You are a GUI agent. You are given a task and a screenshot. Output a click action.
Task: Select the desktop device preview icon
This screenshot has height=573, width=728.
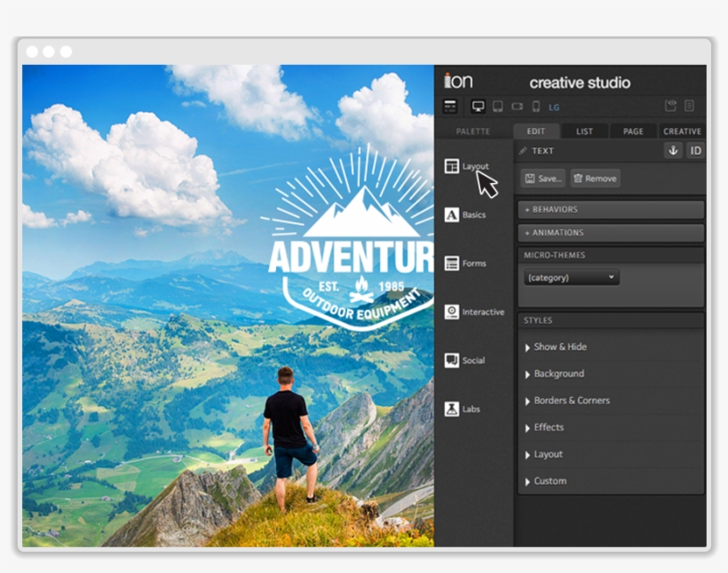[x=479, y=107]
